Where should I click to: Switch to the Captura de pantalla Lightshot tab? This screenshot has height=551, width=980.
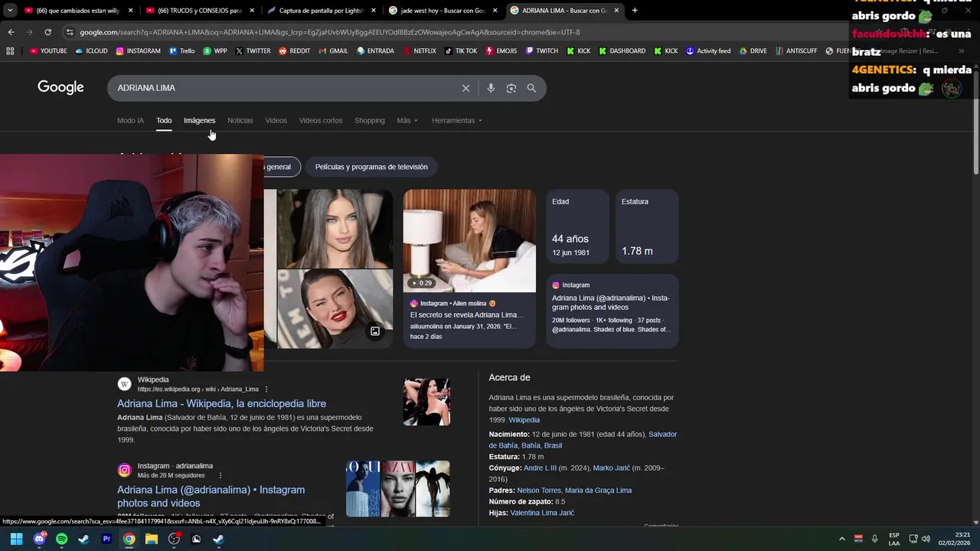pos(320,11)
